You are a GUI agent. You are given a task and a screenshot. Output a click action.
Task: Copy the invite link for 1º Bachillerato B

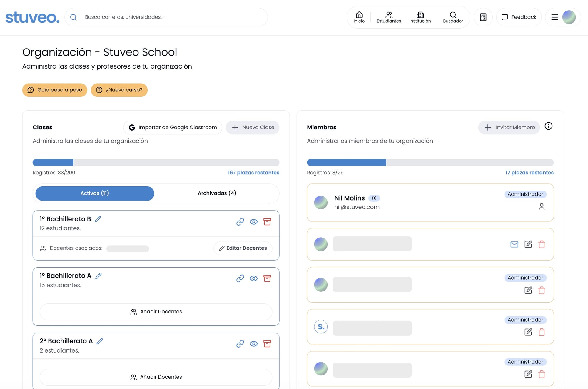[x=240, y=222]
